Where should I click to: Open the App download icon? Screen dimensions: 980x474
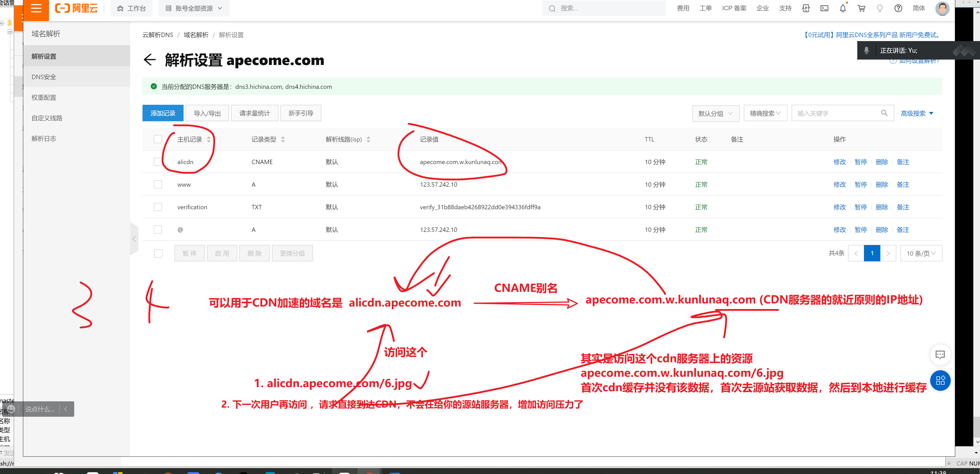tap(806, 8)
